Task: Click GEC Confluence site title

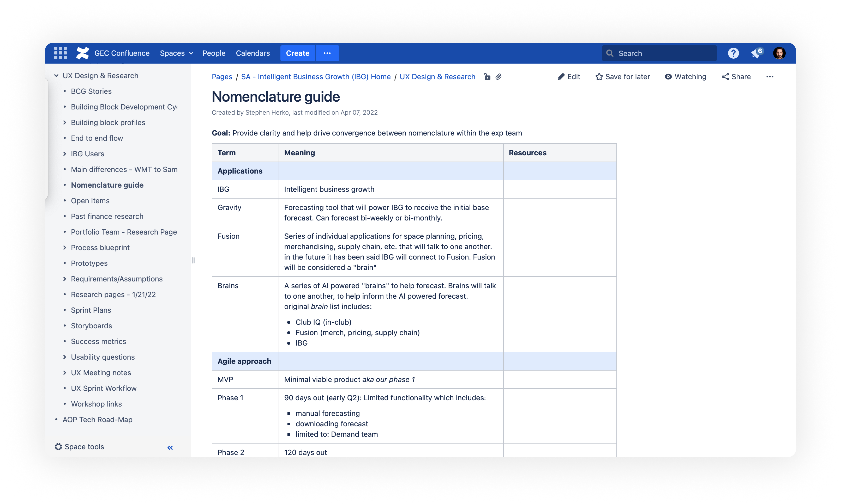Action: (x=122, y=53)
